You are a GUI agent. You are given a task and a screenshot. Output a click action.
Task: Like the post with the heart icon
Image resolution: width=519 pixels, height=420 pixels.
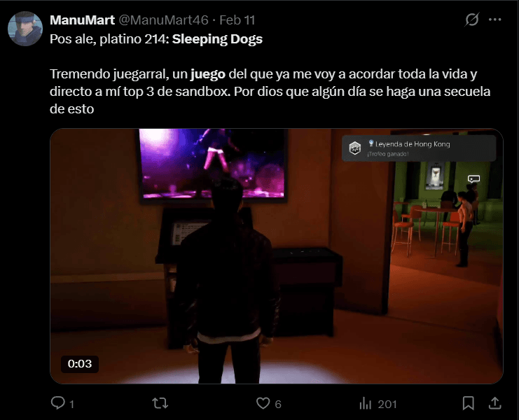[x=263, y=403]
